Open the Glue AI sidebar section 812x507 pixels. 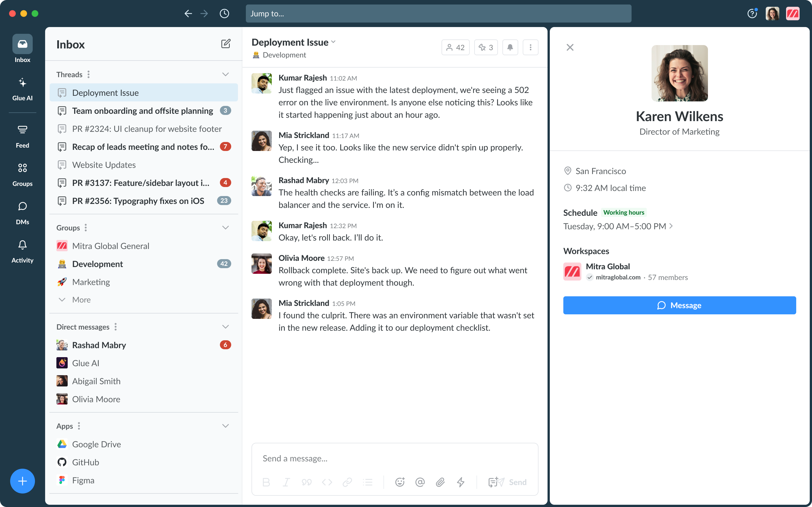22,89
